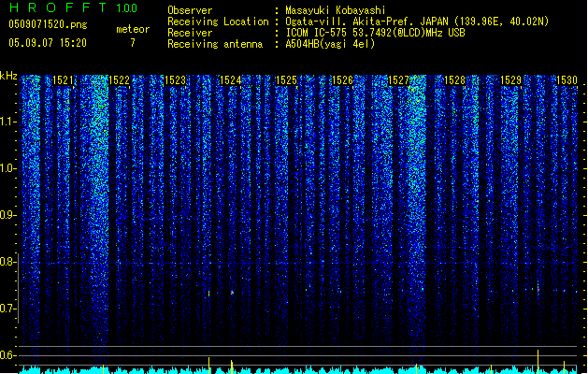588x374 pixels.
Task: Select receiver value ICOM IC-575 53.7492 MHz USB
Action: (x=375, y=33)
